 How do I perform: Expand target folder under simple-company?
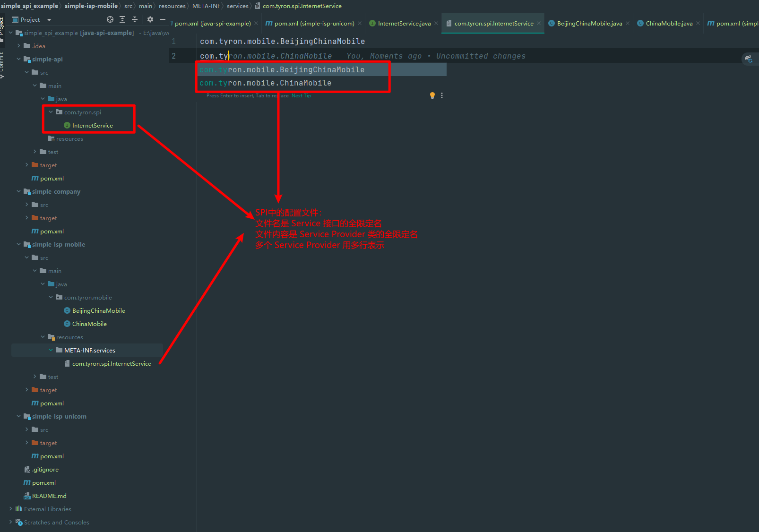[x=26, y=218]
